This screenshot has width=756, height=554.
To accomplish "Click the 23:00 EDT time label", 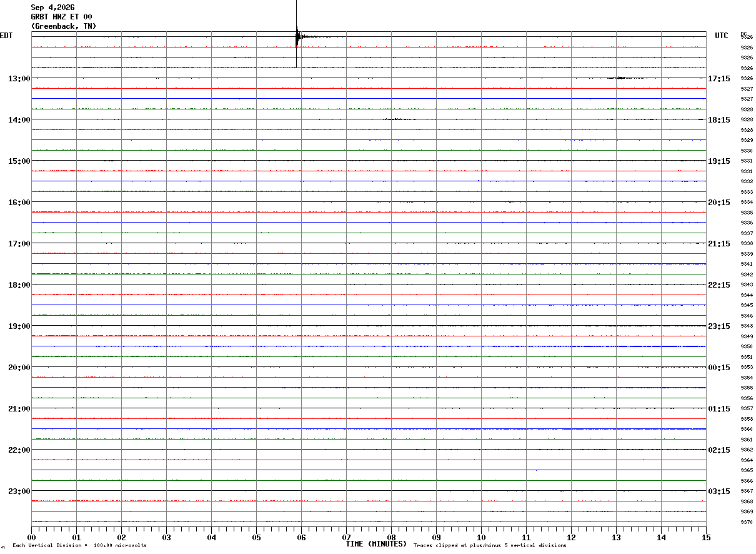I will click(19, 491).
